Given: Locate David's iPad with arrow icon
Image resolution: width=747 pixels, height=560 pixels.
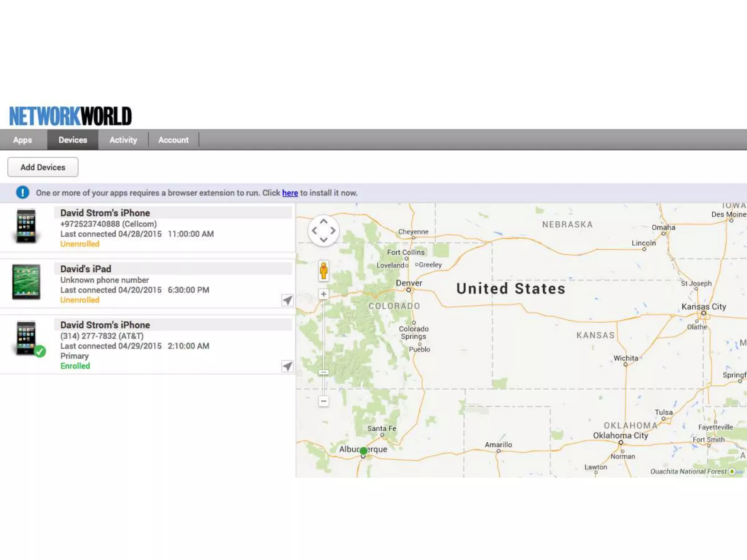Looking at the screenshot, I should 287,300.
